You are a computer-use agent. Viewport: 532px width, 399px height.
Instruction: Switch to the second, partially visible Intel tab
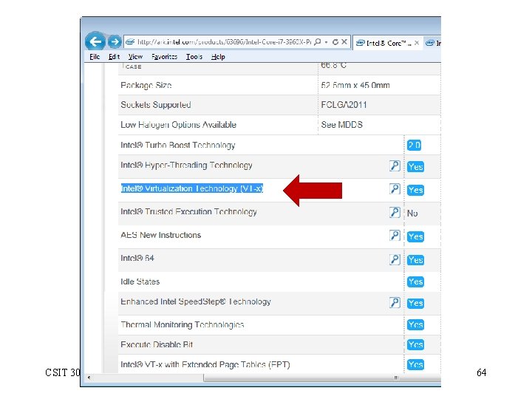(x=433, y=43)
